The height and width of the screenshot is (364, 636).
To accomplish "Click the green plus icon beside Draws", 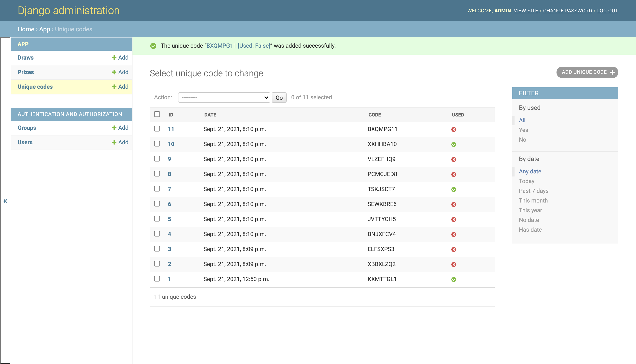I will tap(114, 58).
